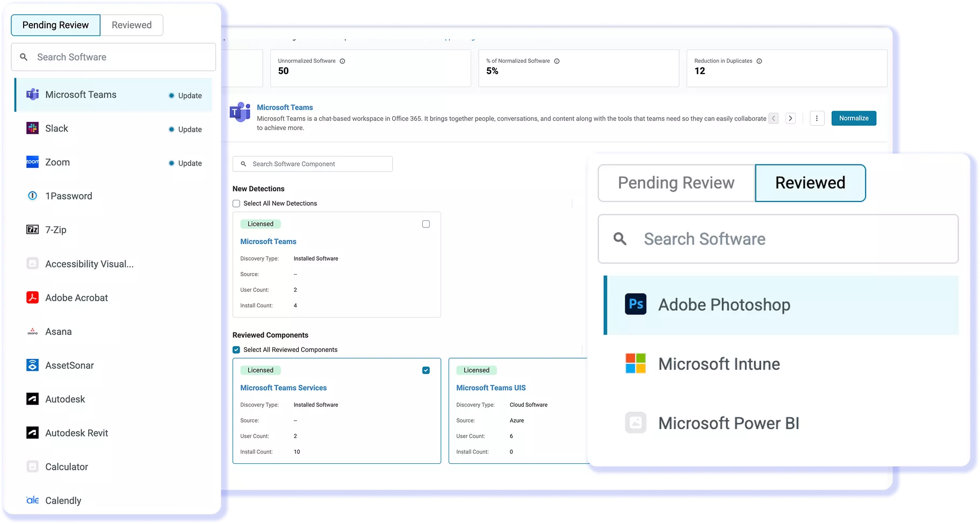
Task: Click Licensed tag on Microsoft Teams Services card
Action: (x=261, y=370)
